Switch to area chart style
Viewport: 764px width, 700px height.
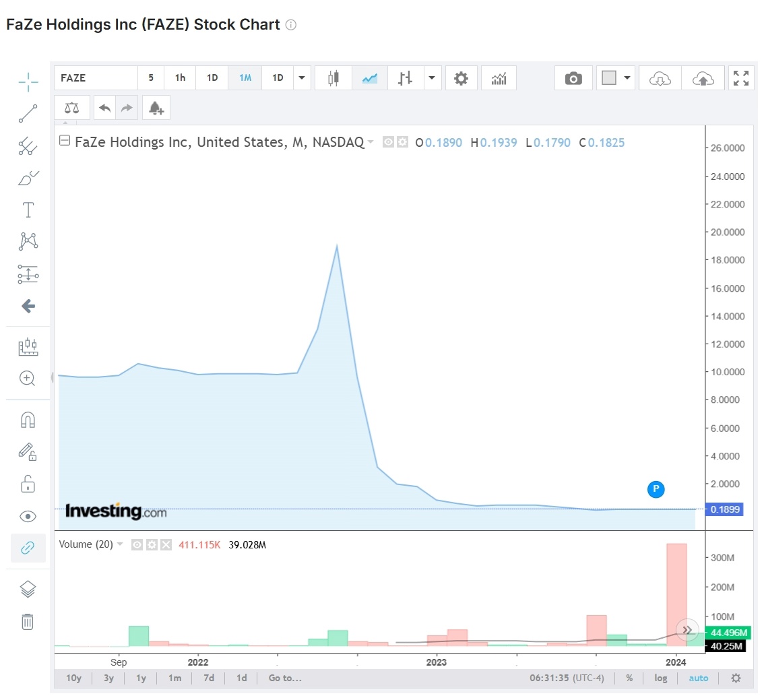[x=370, y=78]
